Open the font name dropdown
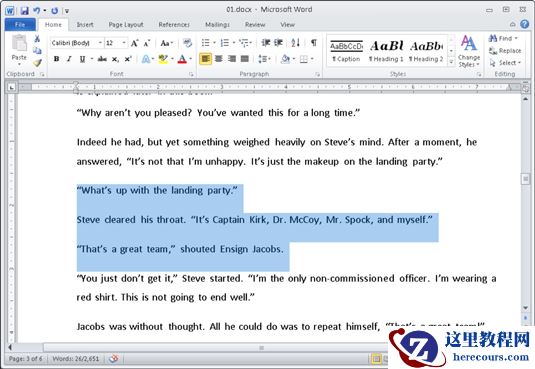The height and width of the screenshot is (369, 535). (x=100, y=43)
